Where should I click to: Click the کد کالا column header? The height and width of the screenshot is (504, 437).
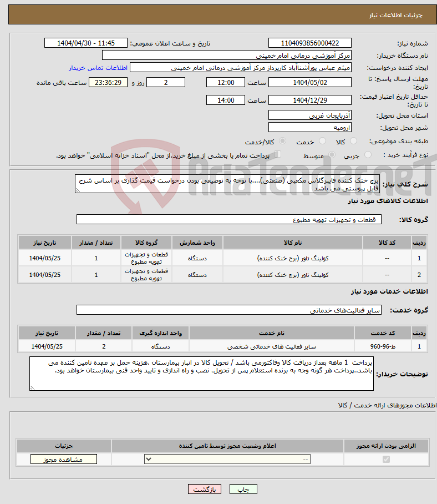(387, 243)
